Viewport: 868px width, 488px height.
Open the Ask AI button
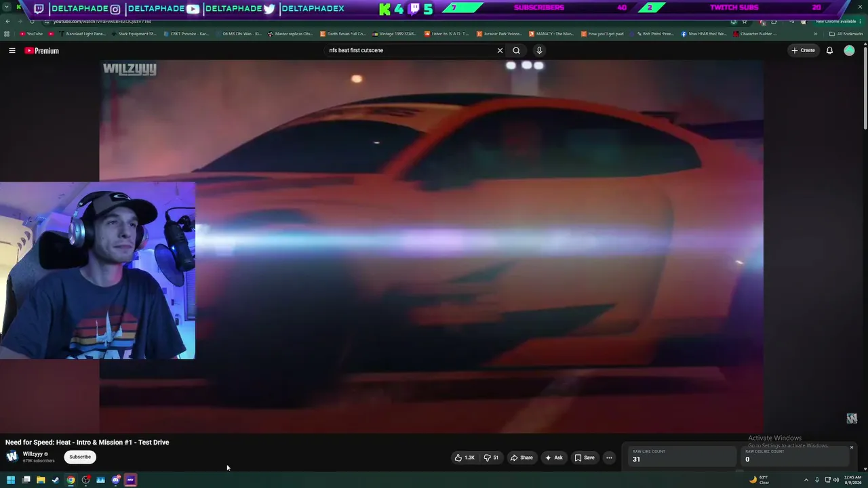(x=554, y=457)
